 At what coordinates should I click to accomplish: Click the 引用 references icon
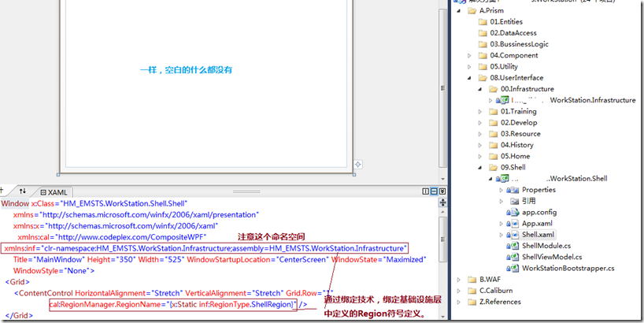point(514,201)
